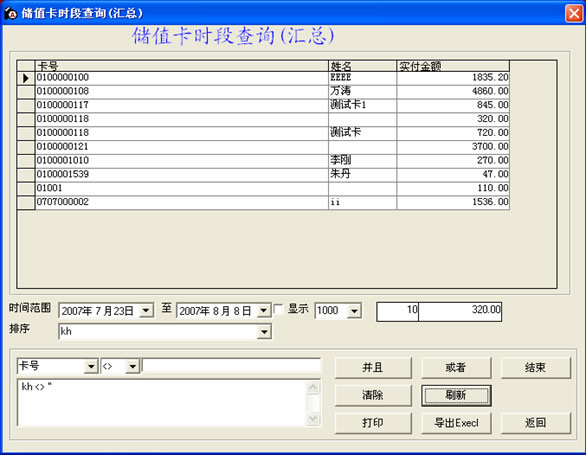Click the application icon in title bar
The height and width of the screenshot is (456, 587).
[x=11, y=13]
